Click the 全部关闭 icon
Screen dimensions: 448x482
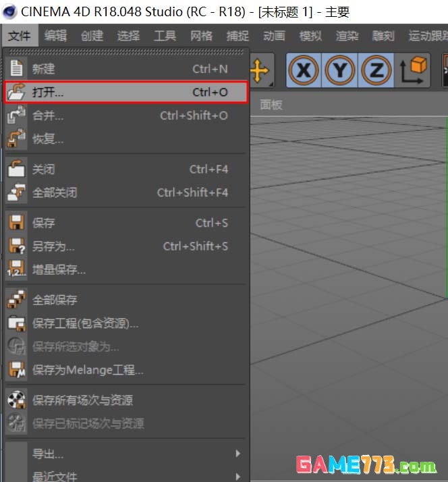[x=16, y=192]
